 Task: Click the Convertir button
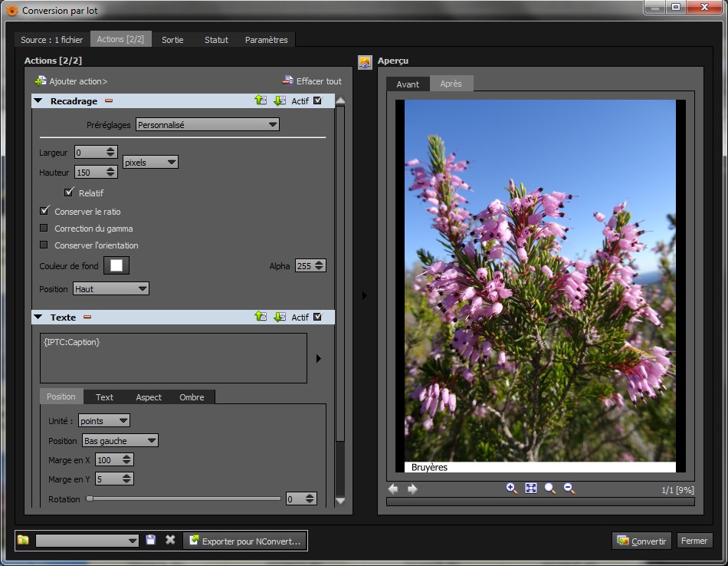tap(641, 541)
